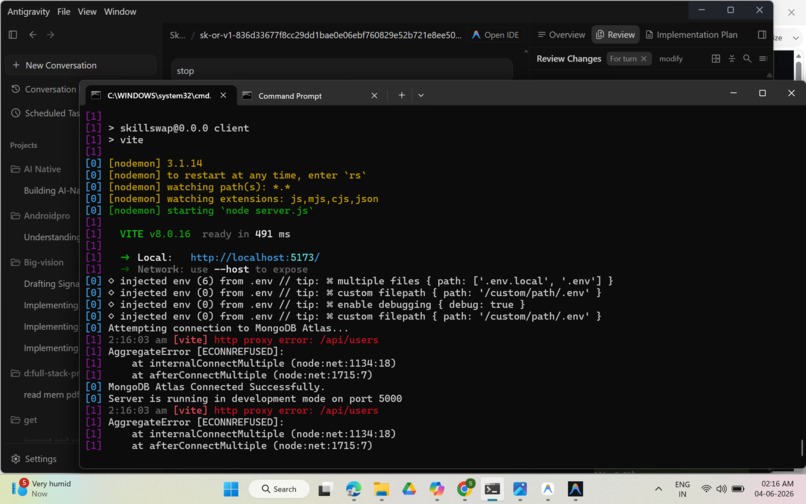
Task: Expand the AI Native project folder
Action: [x=36, y=169]
